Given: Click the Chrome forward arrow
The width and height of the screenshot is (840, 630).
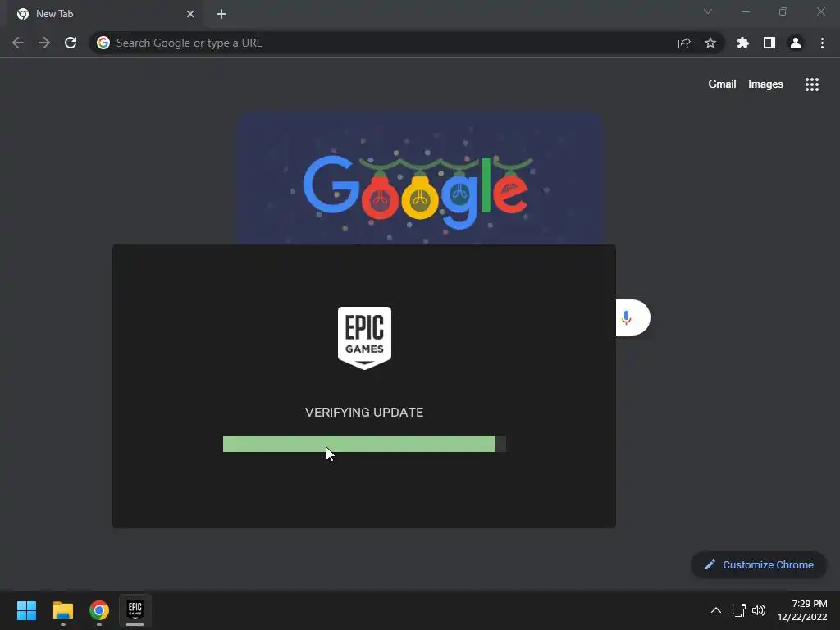Looking at the screenshot, I should (x=44, y=43).
